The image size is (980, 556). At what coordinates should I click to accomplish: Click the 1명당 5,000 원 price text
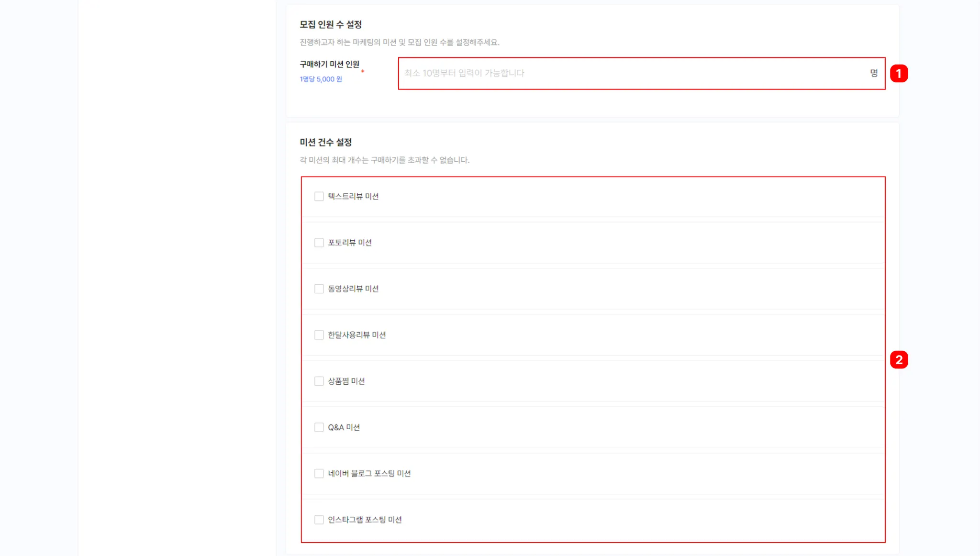tap(321, 79)
